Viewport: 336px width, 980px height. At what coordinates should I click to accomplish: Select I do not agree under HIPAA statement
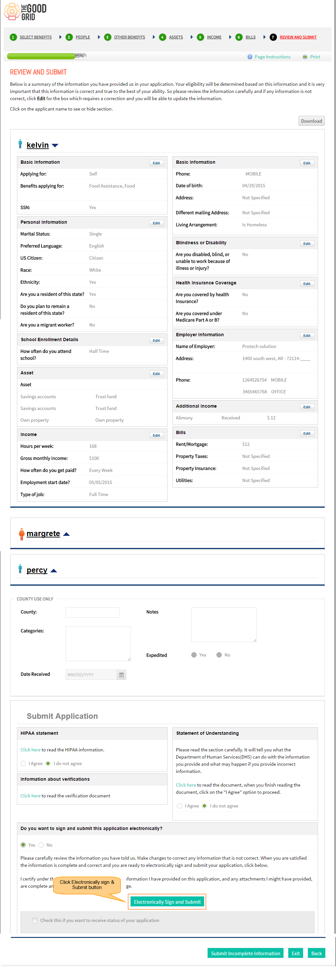click(48, 763)
